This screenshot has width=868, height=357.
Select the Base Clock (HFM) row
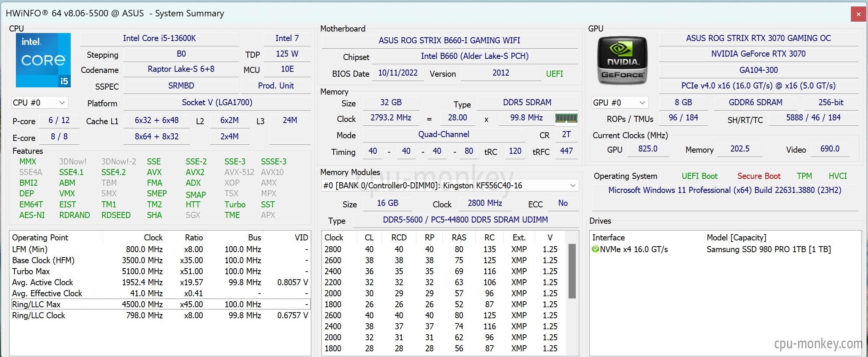(x=161, y=260)
